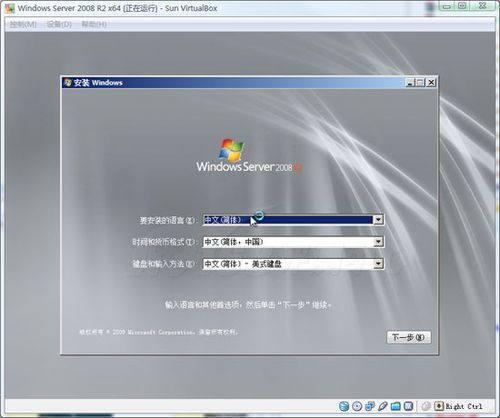Click the network adapter status icon
The height and width of the screenshot is (418, 500).
pyautogui.click(x=370, y=406)
